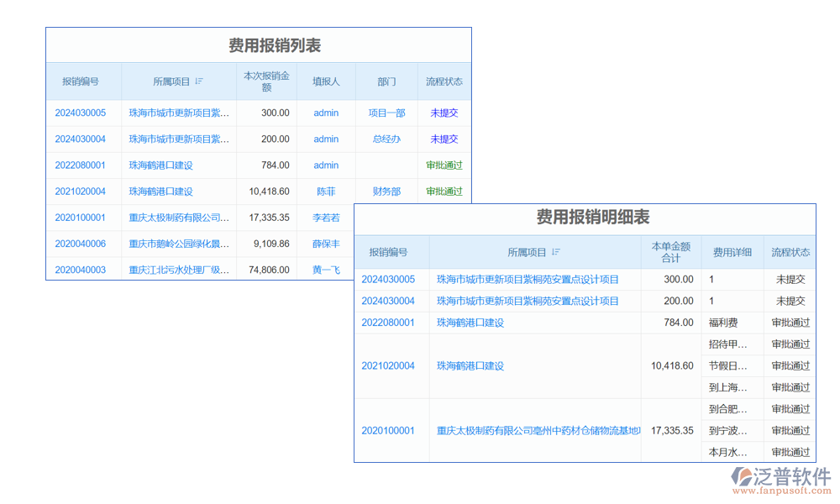The width and height of the screenshot is (840, 504).
Task: Click 未提交 status of 2024030005 in 费用报销列表
Action: (444, 113)
